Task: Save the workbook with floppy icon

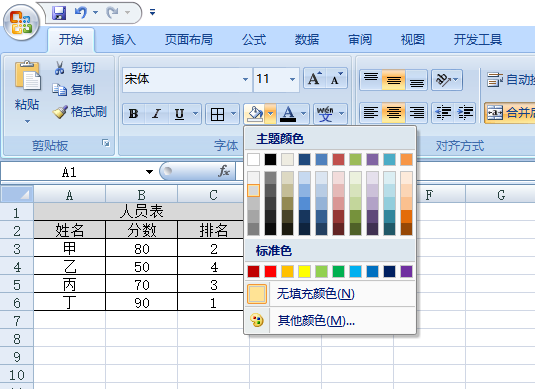Action: [x=59, y=13]
